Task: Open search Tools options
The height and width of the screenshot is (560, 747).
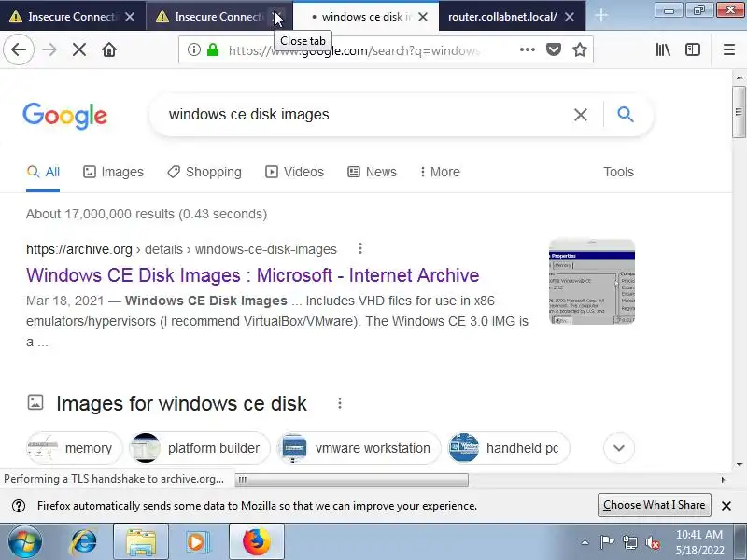Action: pos(618,172)
